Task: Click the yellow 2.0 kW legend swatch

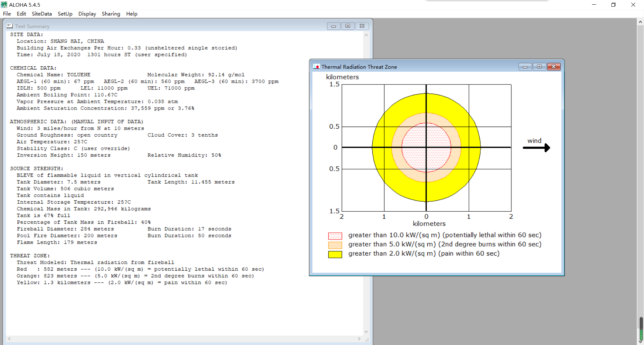Action: [335, 255]
